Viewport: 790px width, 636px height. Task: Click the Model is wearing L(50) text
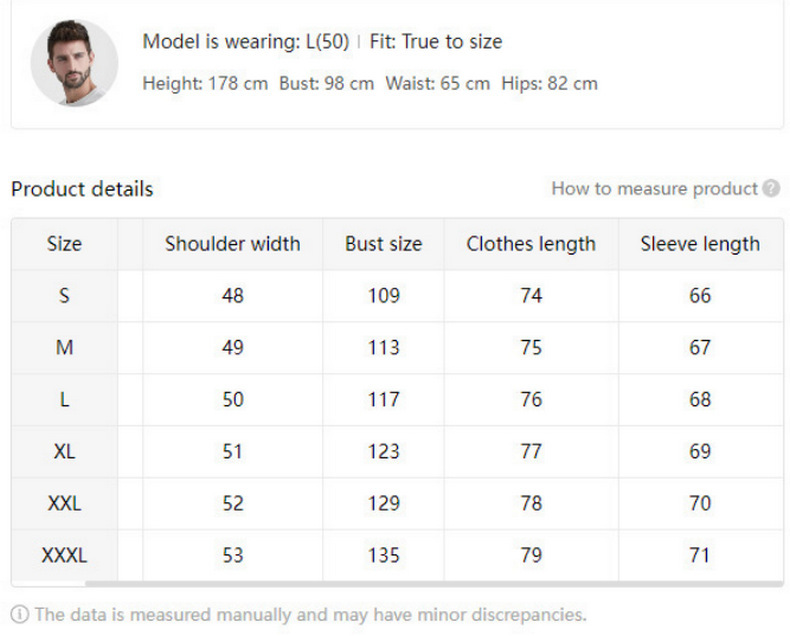pos(245,42)
